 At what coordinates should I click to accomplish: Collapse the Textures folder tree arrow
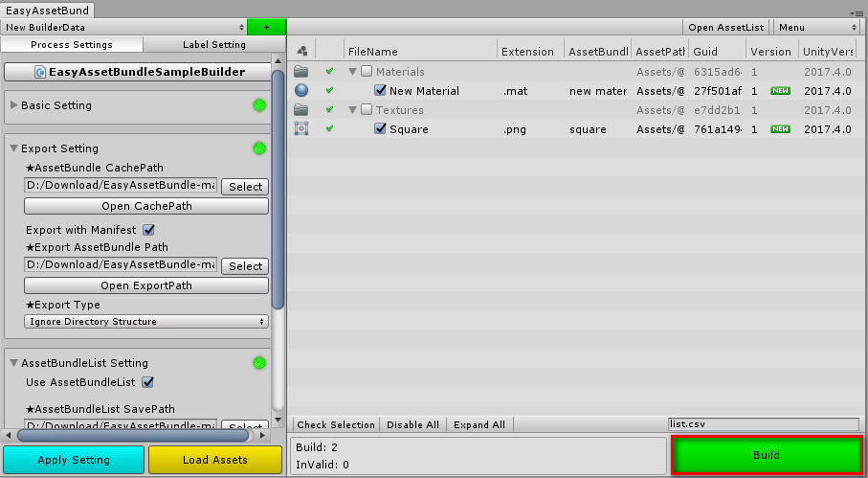(352, 109)
